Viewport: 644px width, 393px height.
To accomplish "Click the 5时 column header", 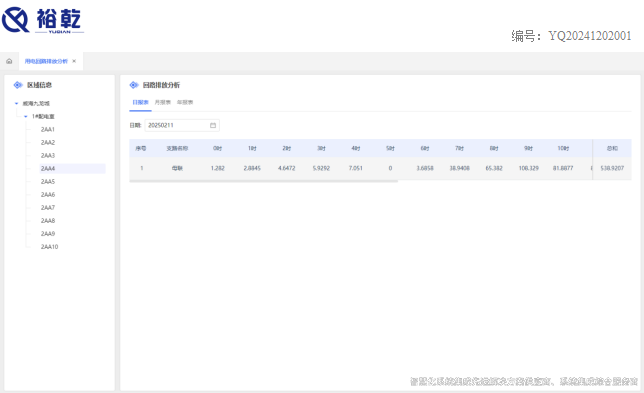I will click(x=390, y=148).
